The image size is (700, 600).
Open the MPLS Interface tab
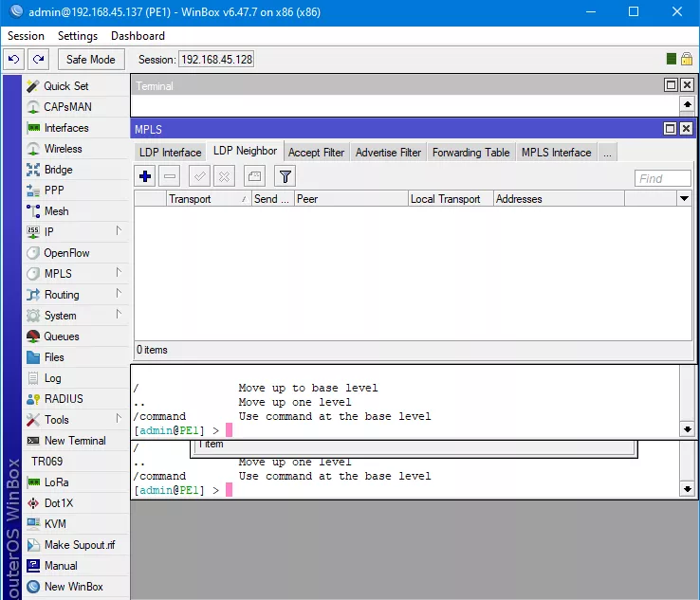point(556,153)
